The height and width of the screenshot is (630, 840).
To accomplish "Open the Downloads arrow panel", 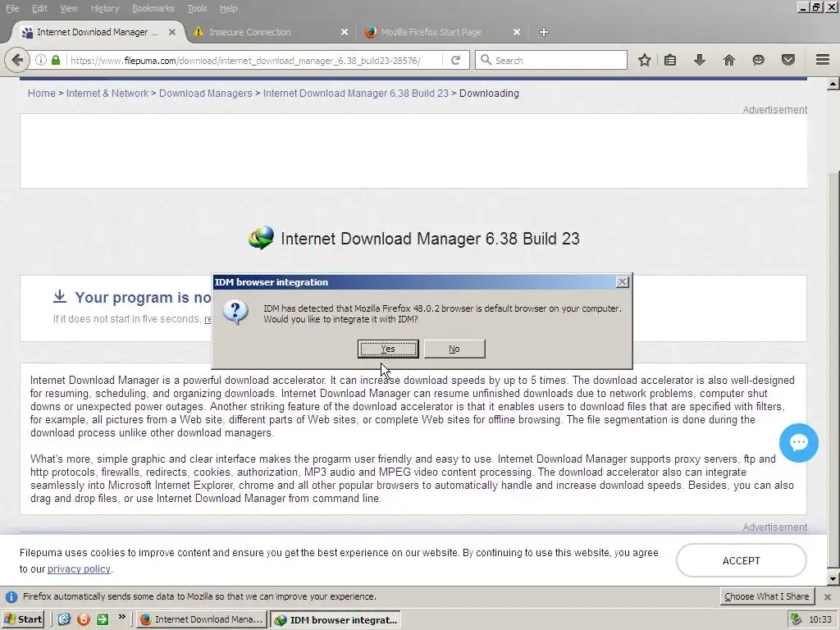I will (699, 60).
